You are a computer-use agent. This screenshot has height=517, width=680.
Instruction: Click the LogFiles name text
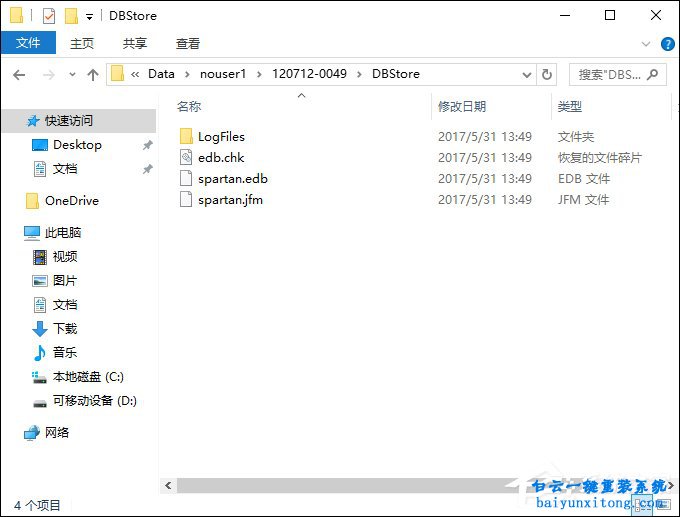point(221,137)
